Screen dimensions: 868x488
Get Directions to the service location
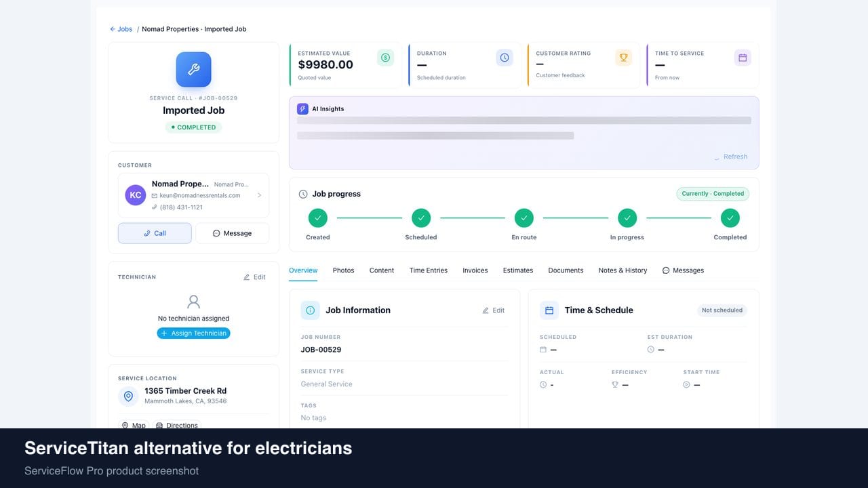177,426
